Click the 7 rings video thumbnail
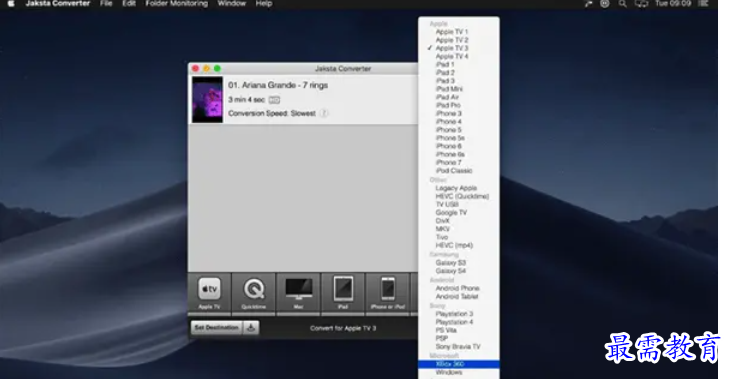Image resolution: width=729 pixels, height=379 pixels. point(207,100)
